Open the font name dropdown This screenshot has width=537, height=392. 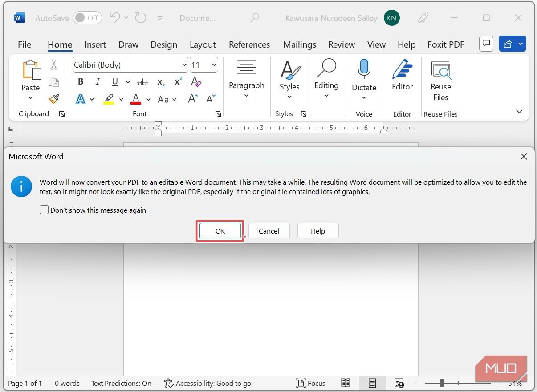pyautogui.click(x=184, y=65)
